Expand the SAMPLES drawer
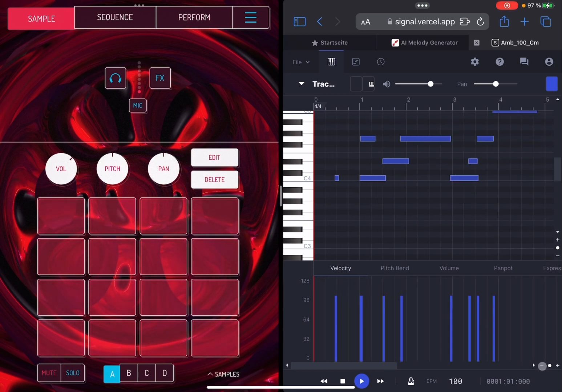The image size is (562, 392). click(x=223, y=374)
